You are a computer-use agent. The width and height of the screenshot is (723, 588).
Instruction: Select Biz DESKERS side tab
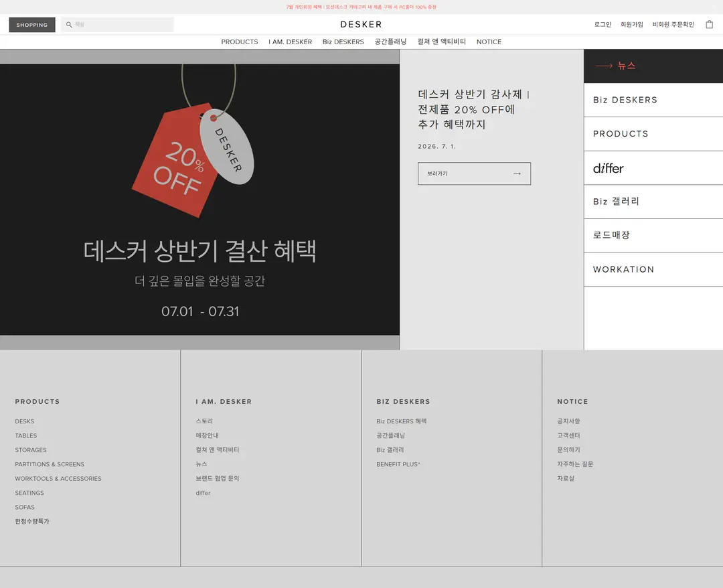click(x=653, y=100)
